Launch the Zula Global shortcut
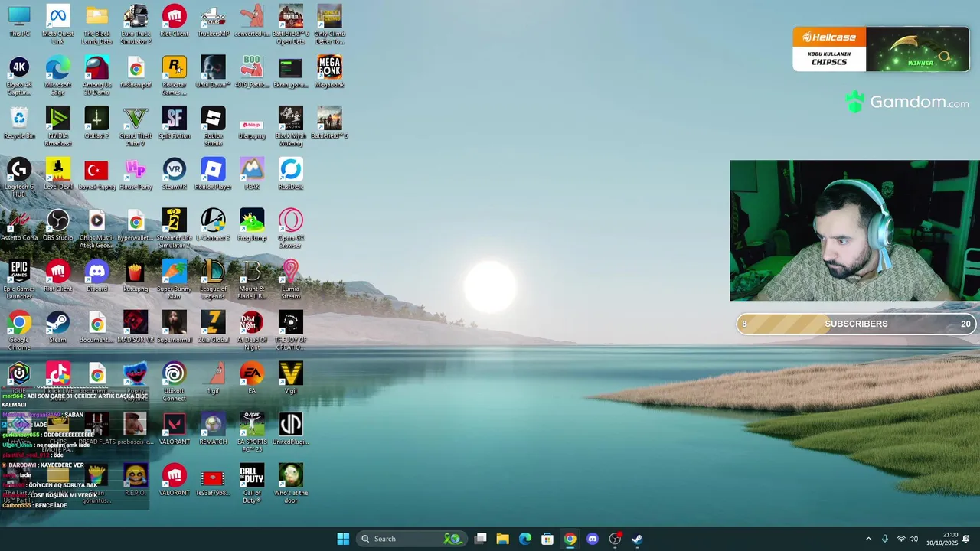The height and width of the screenshot is (551, 980). [x=213, y=327]
